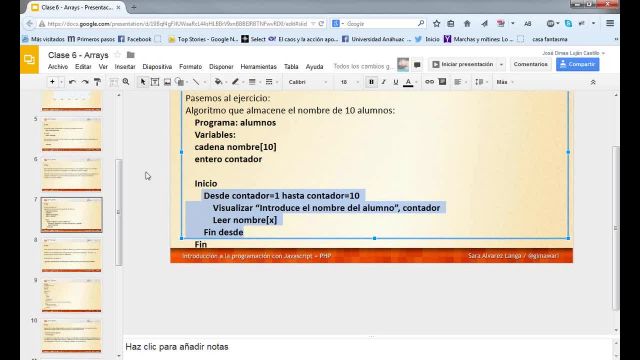Click the insert image icon
The image size is (640, 360).
[x=167, y=82]
